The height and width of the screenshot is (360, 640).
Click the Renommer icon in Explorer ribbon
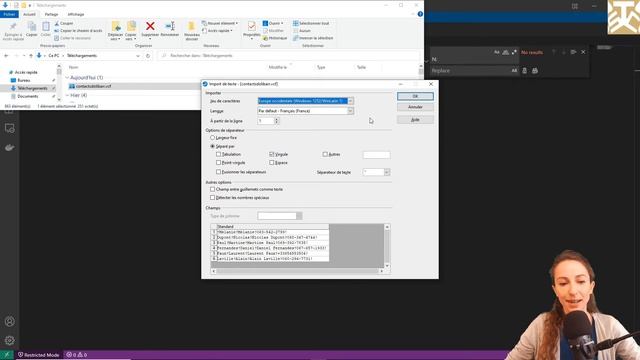click(170, 27)
